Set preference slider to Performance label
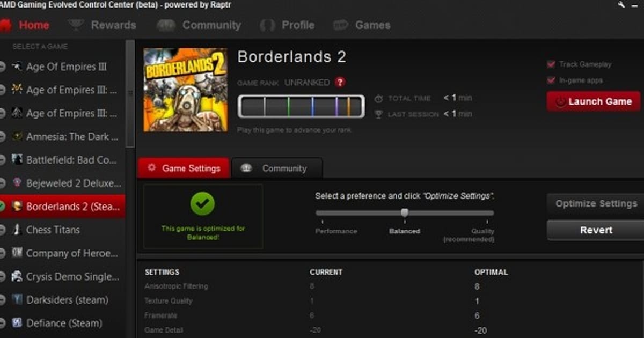Viewport: 644px width, 338px height. [336, 231]
